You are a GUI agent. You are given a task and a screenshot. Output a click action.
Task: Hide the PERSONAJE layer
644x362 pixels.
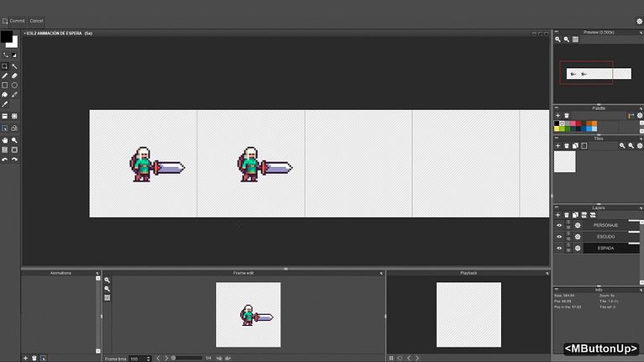559,225
